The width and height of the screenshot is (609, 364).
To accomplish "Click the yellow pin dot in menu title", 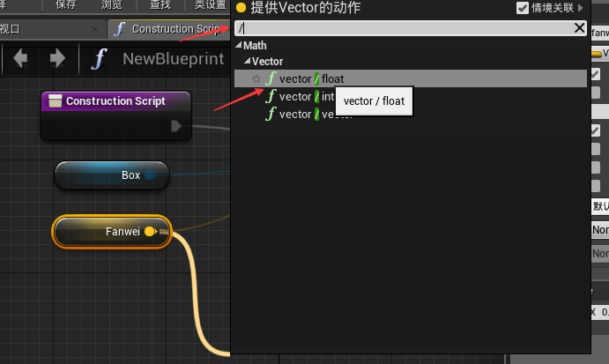I will click(241, 7).
